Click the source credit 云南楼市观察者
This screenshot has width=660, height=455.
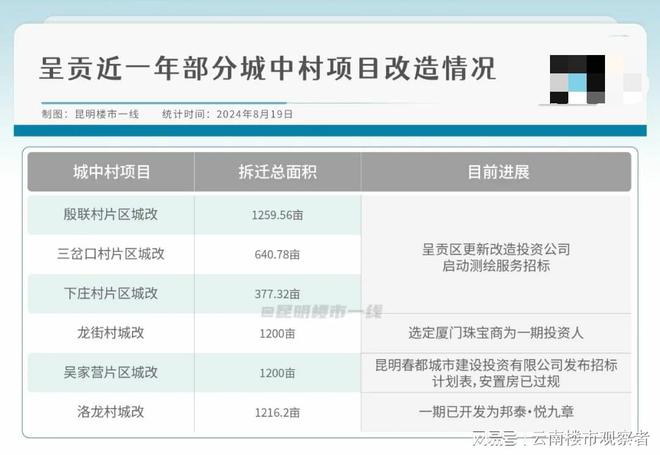pos(590,439)
